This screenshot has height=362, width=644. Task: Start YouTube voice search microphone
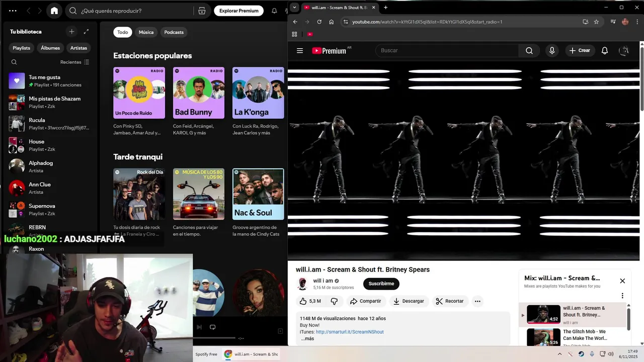coord(552,50)
